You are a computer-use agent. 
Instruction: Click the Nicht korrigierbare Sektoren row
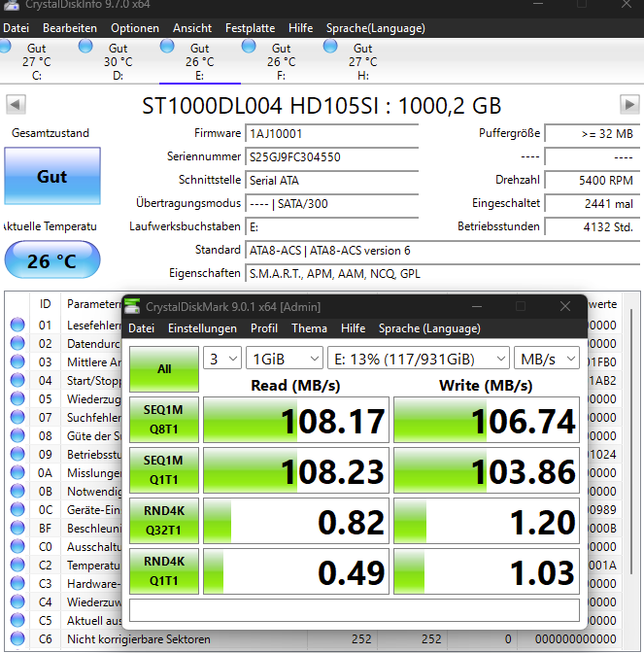[x=315, y=638]
